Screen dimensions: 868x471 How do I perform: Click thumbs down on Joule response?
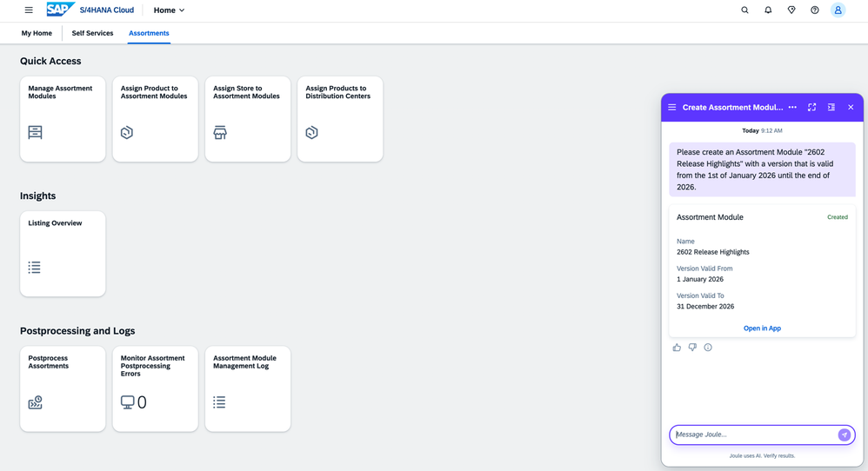692,348
